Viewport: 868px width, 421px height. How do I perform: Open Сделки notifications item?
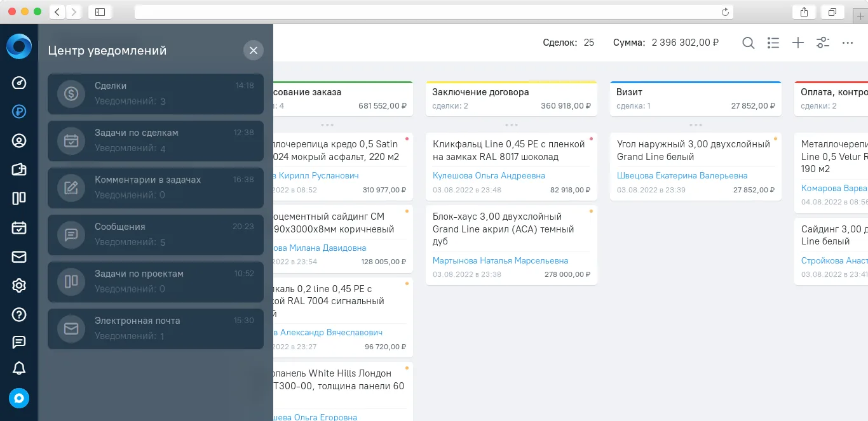point(156,94)
